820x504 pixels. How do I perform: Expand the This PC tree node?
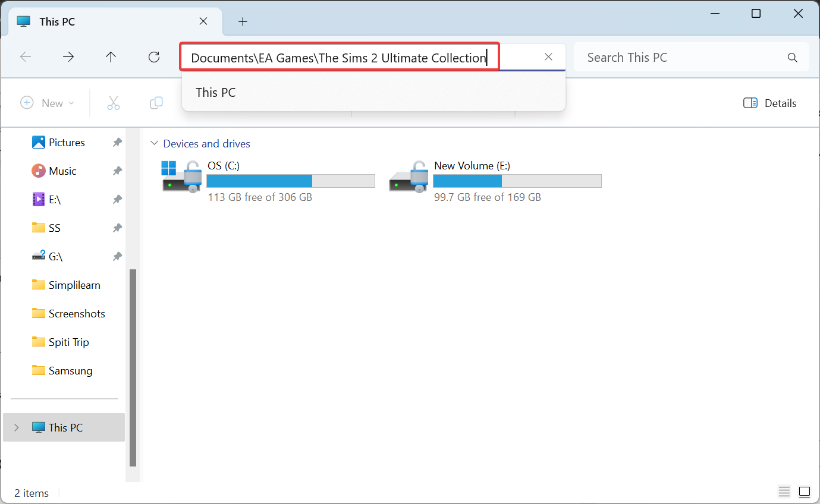point(16,427)
